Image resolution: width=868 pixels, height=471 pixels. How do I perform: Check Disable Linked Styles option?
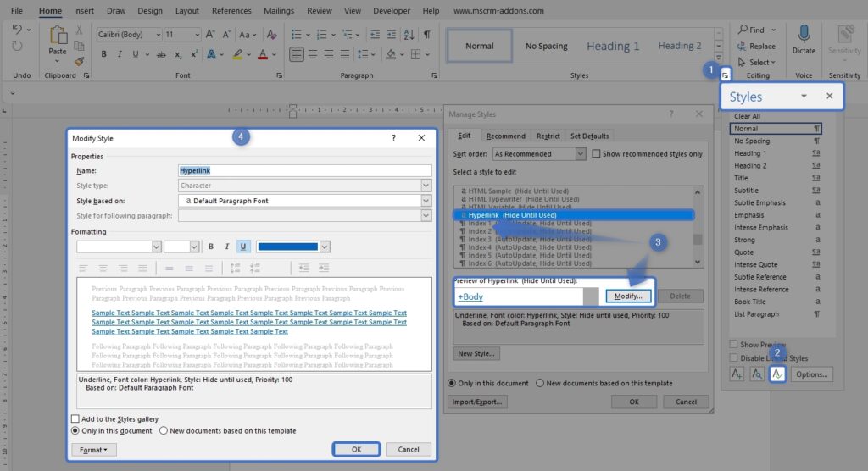(x=733, y=358)
